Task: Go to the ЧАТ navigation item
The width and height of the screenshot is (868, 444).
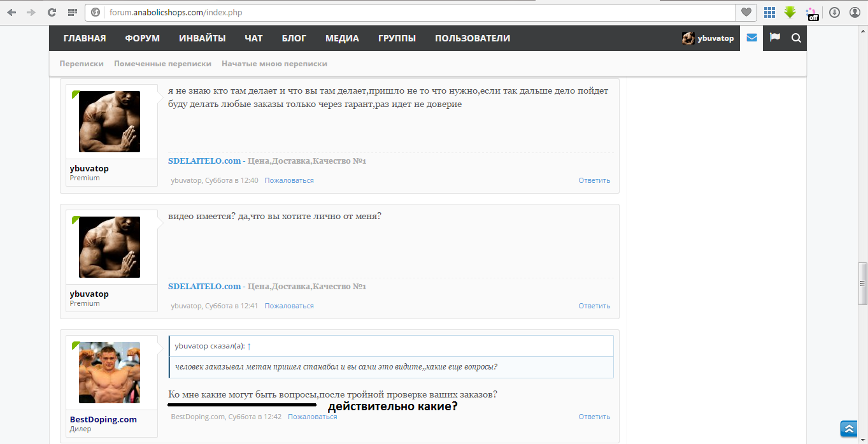Action: [253, 38]
